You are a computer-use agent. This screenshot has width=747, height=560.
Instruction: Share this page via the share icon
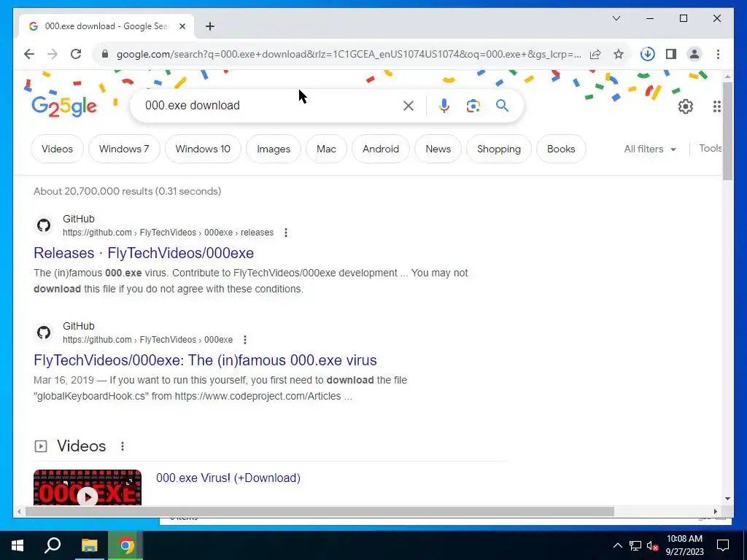point(595,54)
